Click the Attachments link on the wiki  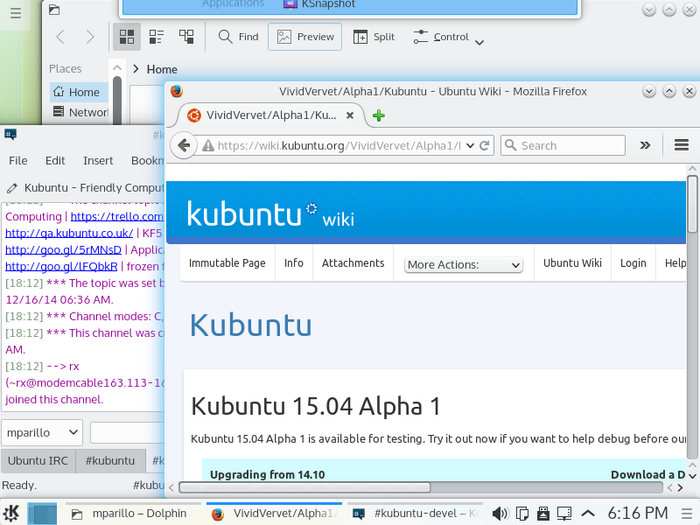[353, 263]
